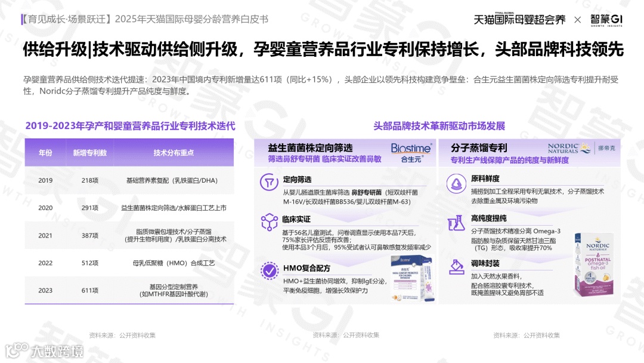Click the 387项 patent count cell
Image resolution: width=644 pixels, height=363 pixels.
(x=89, y=236)
